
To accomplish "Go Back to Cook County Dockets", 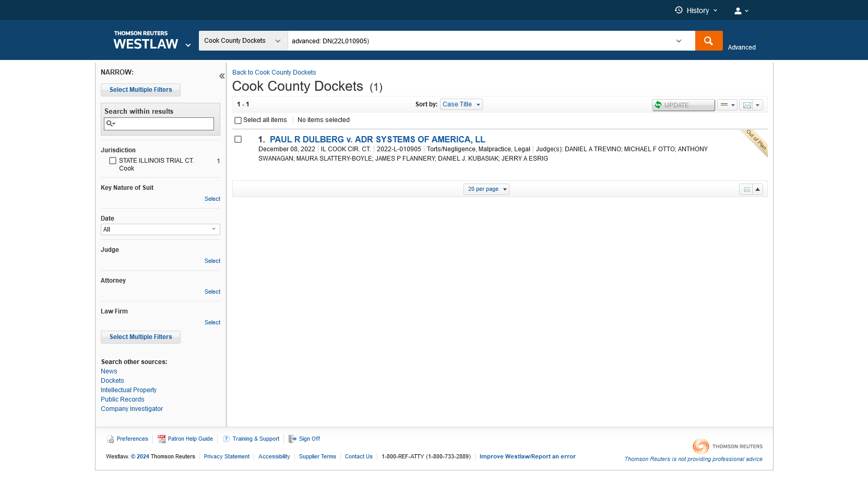I will coord(274,72).
